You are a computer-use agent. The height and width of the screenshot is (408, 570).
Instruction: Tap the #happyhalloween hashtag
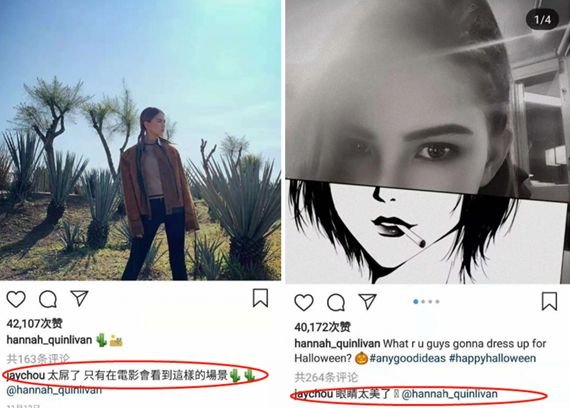(493, 358)
